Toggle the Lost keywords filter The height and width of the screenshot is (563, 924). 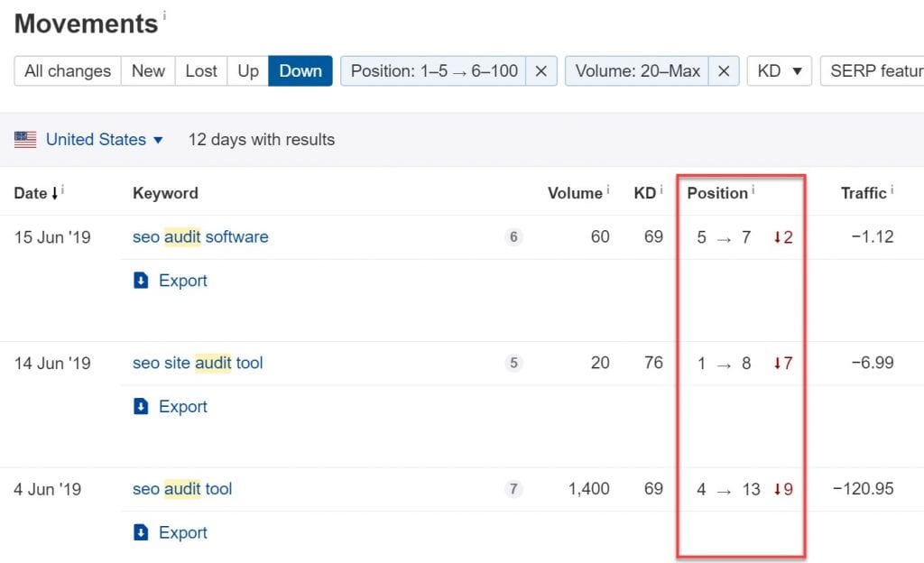[200, 70]
